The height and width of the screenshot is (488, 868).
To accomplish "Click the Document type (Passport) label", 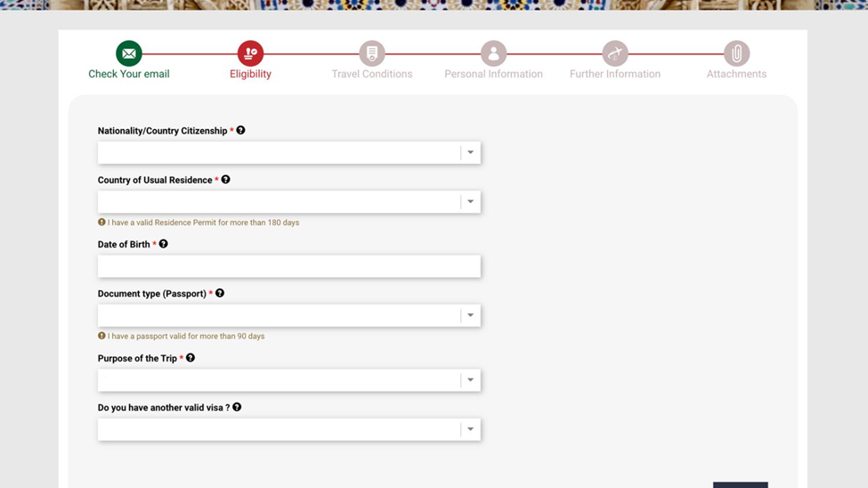I will point(151,294).
